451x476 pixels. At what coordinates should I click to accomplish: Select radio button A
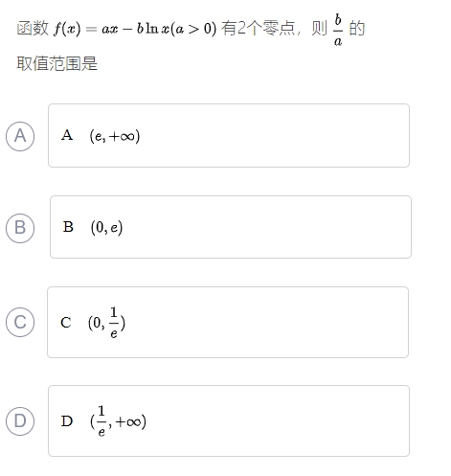pos(20,136)
